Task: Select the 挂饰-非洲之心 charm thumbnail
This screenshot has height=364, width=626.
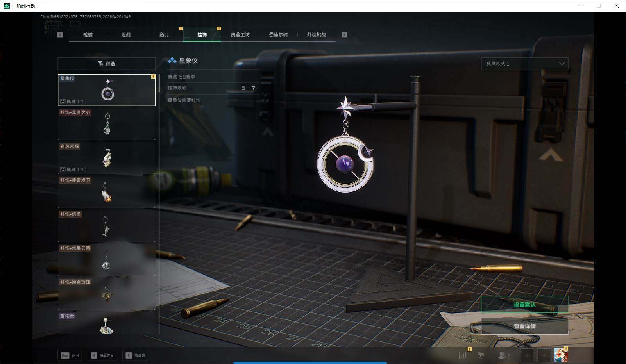Action: [x=107, y=124]
